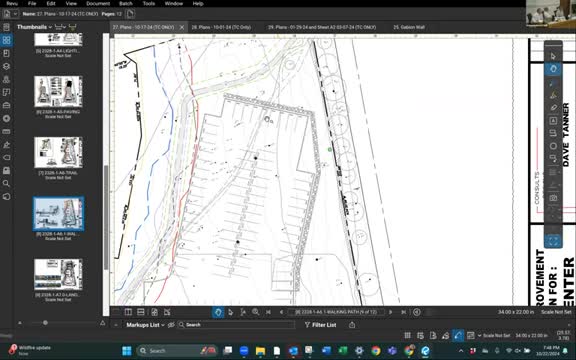Open the Signatures pen panel in sidebar
Image resolution: width=576 pixels, height=360 pixels.
click(x=6, y=145)
